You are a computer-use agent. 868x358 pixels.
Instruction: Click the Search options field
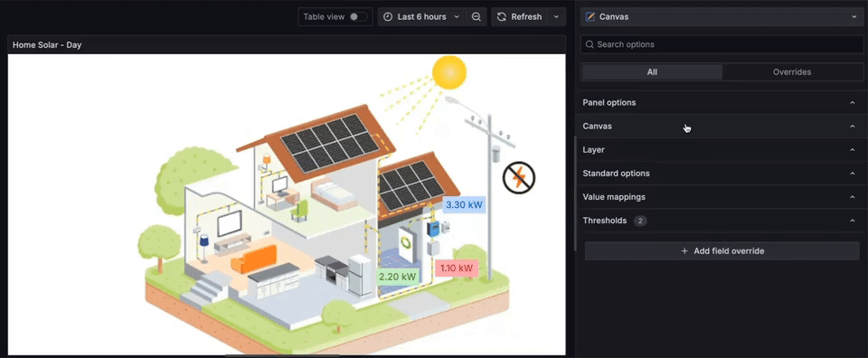tap(722, 44)
